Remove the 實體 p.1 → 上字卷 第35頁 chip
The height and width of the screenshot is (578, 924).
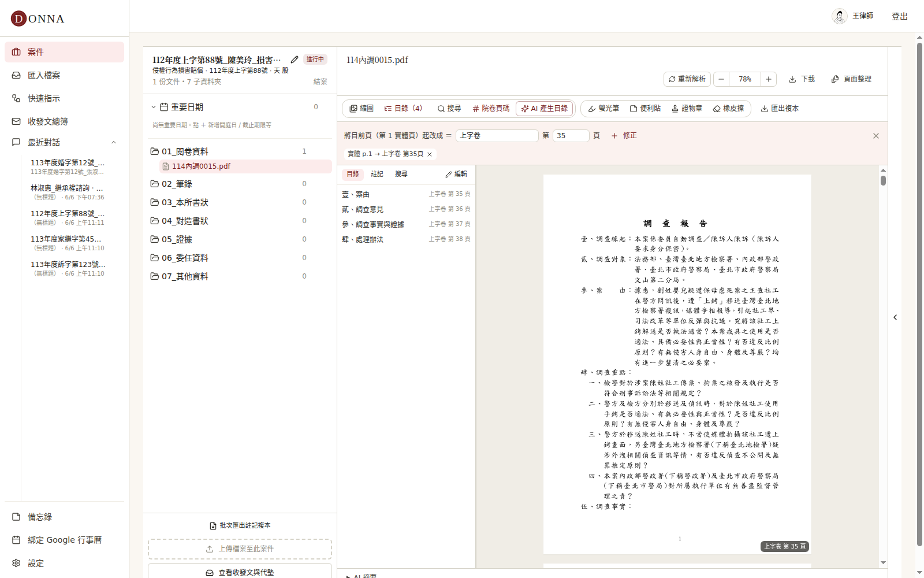[430, 154]
